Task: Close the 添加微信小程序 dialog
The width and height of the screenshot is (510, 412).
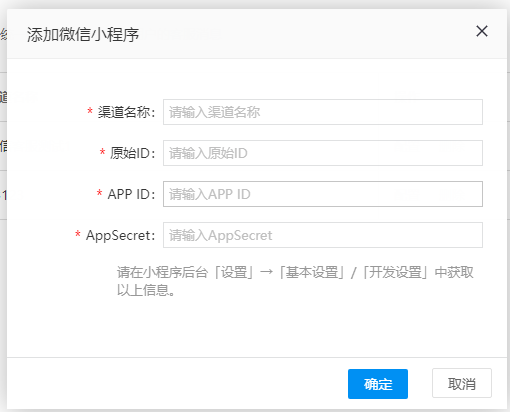Action: [482, 31]
